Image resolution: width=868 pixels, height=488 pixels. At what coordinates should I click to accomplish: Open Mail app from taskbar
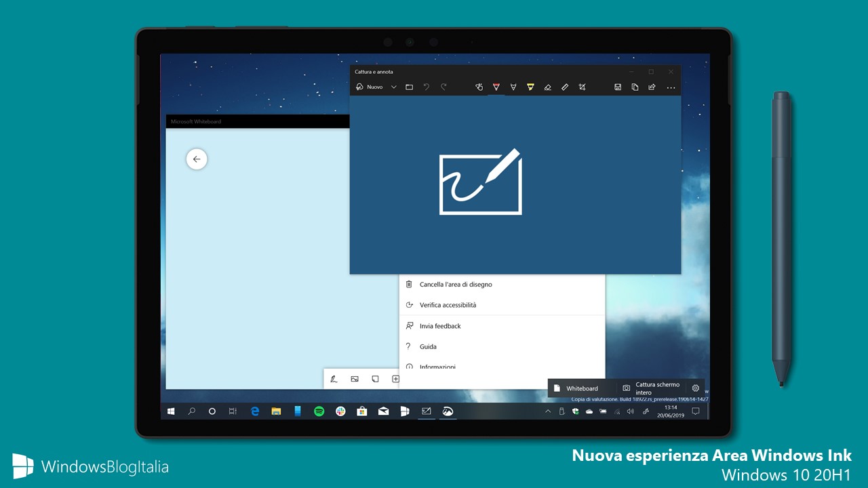click(x=383, y=411)
